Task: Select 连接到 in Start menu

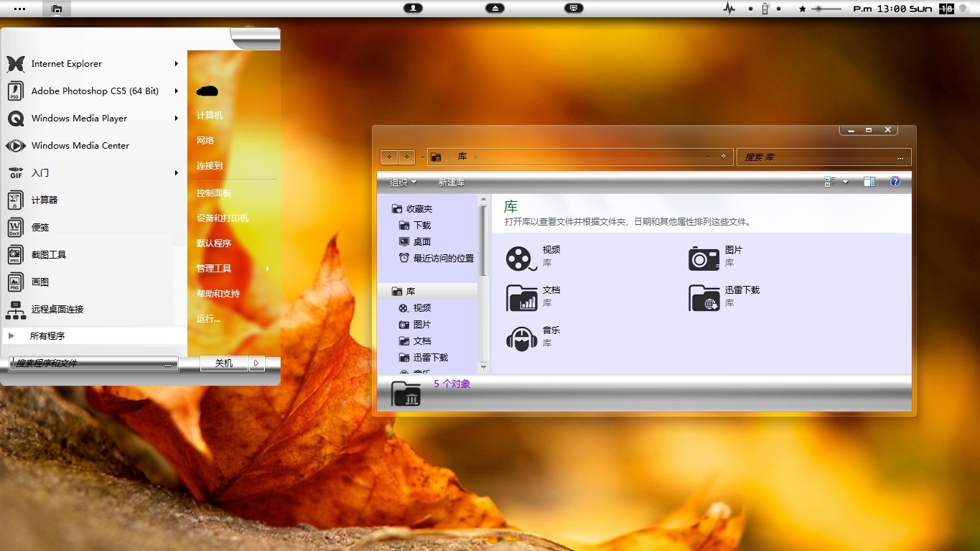Action: (210, 166)
